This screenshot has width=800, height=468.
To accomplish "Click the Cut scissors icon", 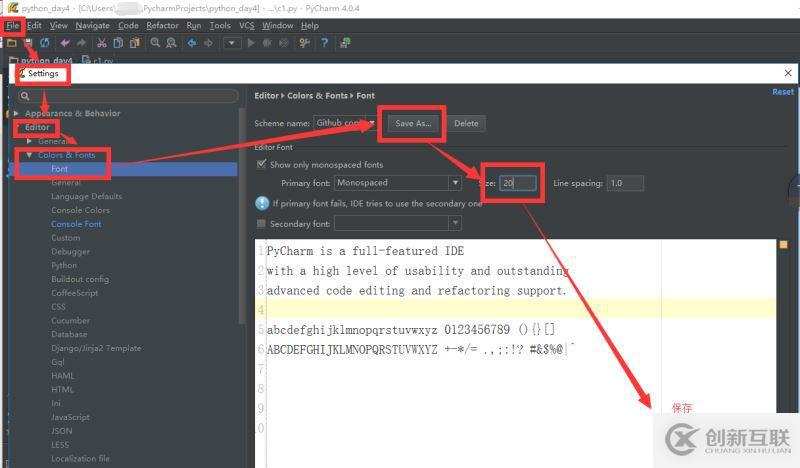I will (x=102, y=43).
